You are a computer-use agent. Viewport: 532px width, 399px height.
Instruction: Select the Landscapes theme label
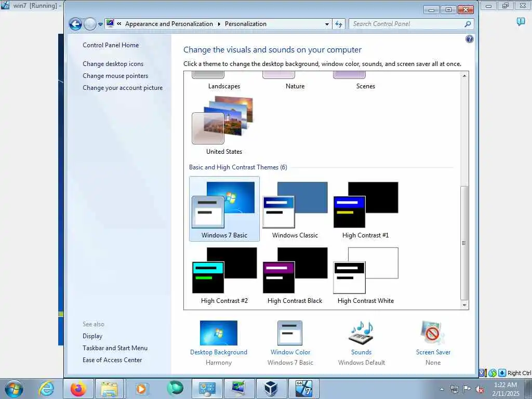pos(224,86)
